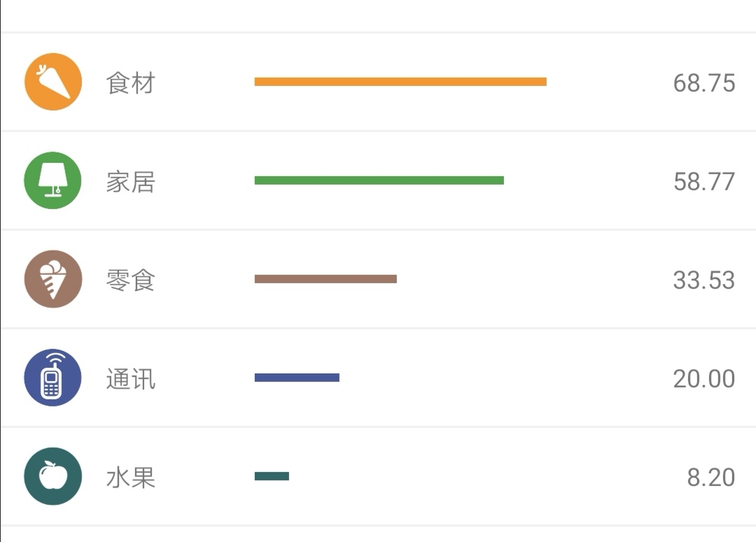This screenshot has width=756, height=542.
Task: Click the teal 水果 spending bar
Action: coord(272,476)
